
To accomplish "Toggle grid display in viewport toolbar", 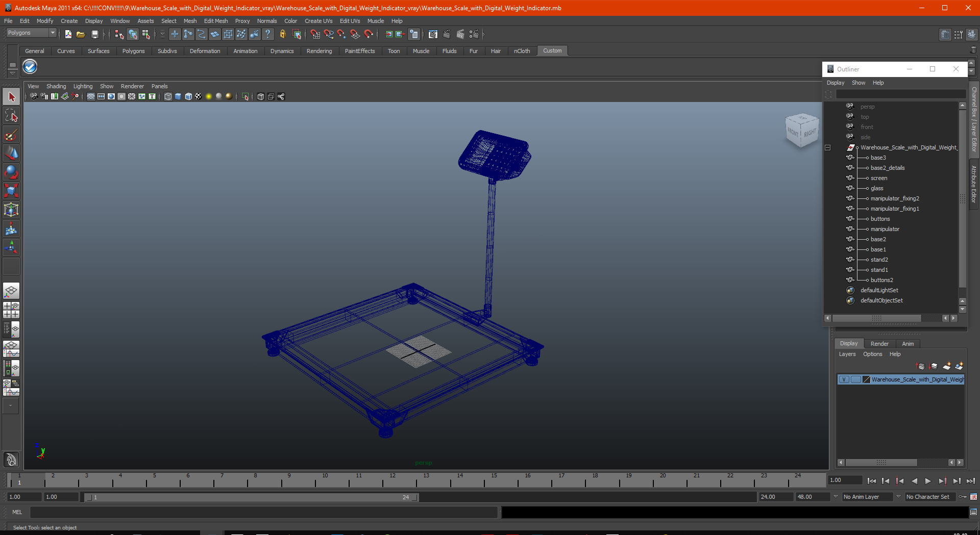I will tap(91, 96).
